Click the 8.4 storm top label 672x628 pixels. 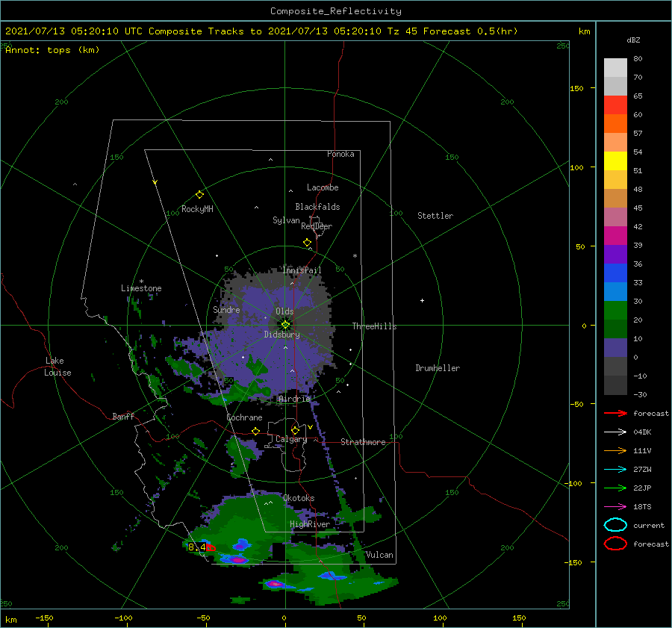196,547
